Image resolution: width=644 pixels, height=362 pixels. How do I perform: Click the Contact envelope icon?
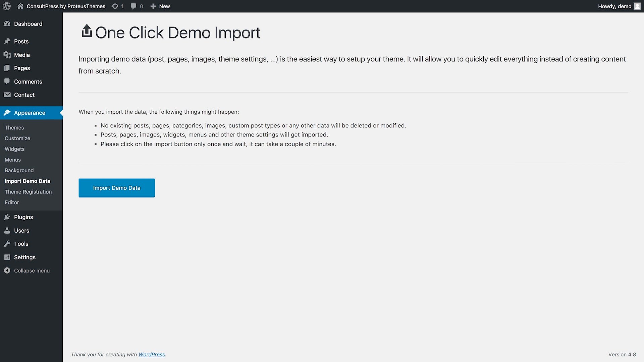(7, 95)
